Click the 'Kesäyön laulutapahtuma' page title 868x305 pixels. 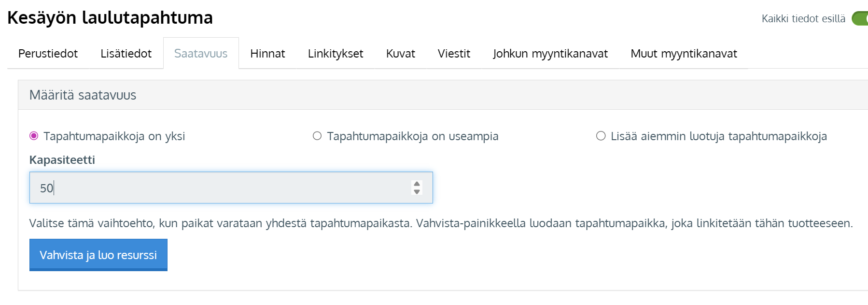(x=110, y=18)
